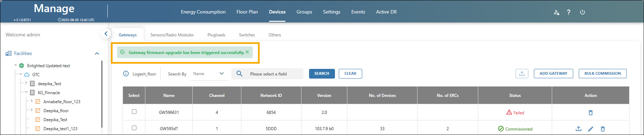Screen dimensions: 644x135
Task: Delete gateway GW596631 with the trash icon
Action: click(x=590, y=112)
